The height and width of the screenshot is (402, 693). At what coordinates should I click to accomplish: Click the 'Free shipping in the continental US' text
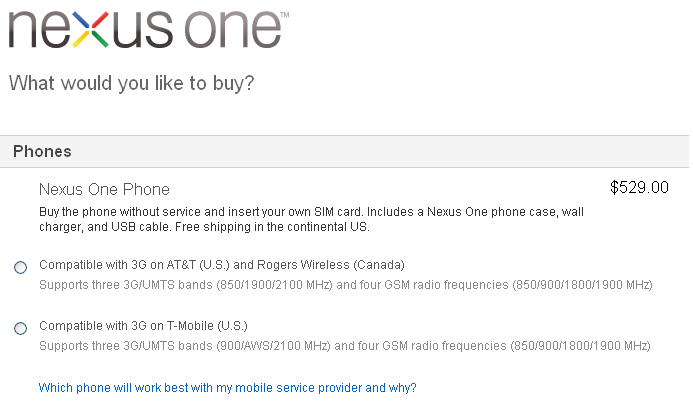click(x=272, y=227)
